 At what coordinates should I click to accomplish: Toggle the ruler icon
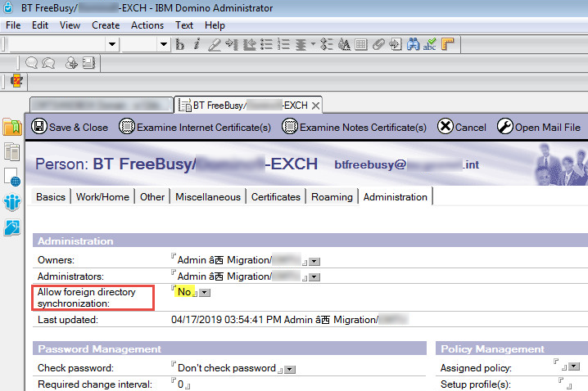pos(447,44)
